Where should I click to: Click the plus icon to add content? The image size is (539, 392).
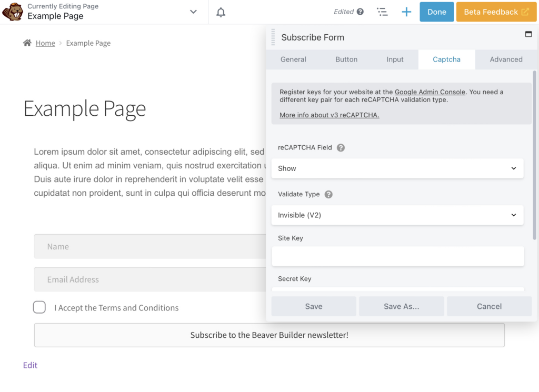click(x=406, y=12)
